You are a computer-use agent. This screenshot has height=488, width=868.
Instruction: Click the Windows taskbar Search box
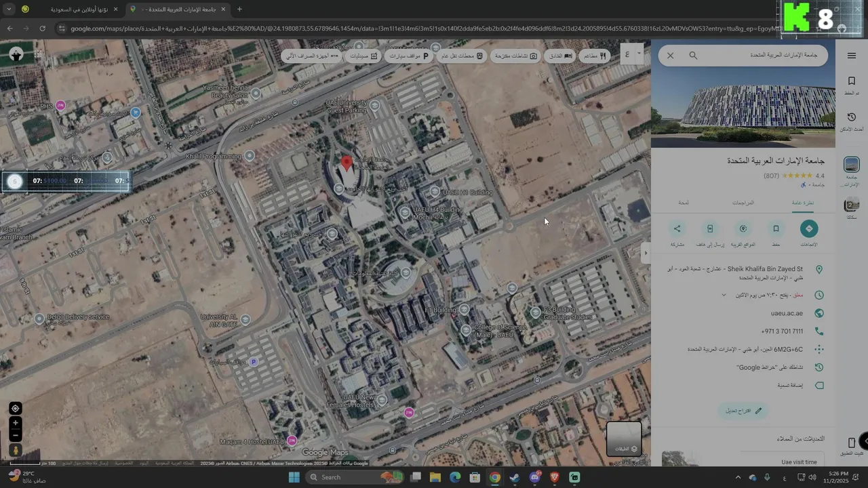[355, 477]
